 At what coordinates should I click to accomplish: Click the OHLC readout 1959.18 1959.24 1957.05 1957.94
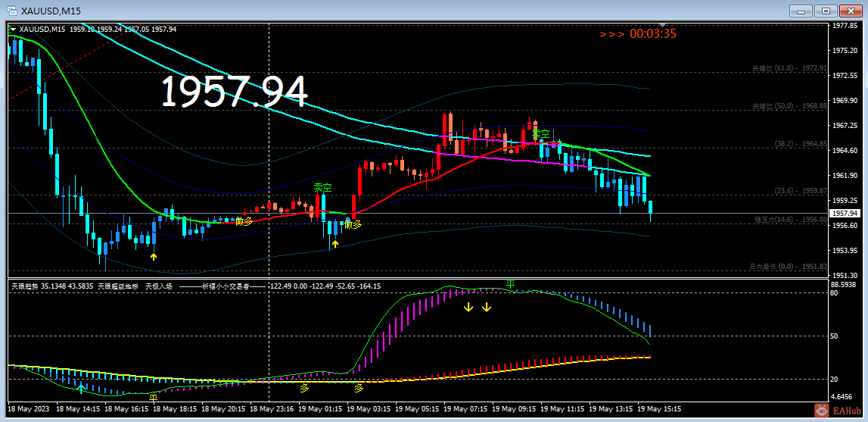[123, 29]
